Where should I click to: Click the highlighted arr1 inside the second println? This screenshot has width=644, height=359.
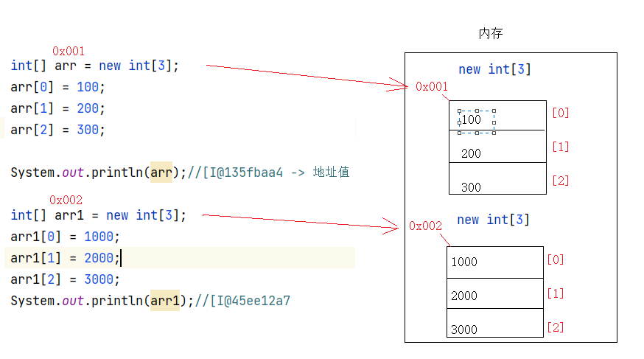pos(165,301)
